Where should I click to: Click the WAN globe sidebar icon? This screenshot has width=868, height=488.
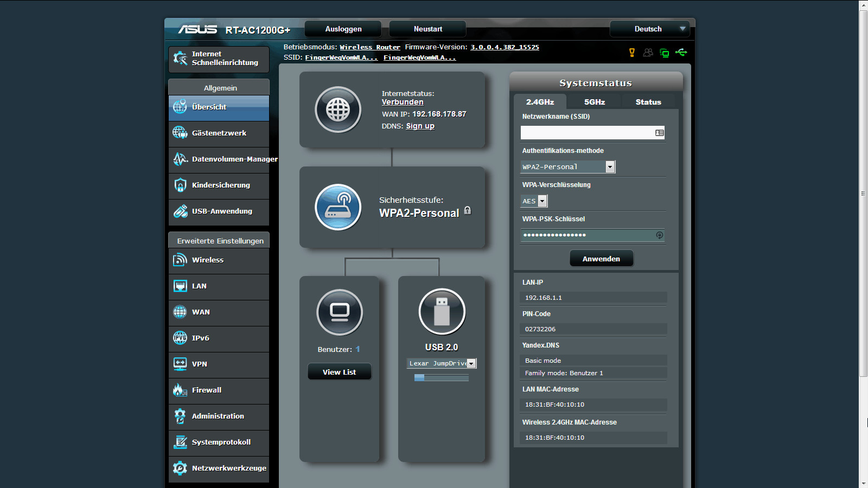(x=180, y=312)
